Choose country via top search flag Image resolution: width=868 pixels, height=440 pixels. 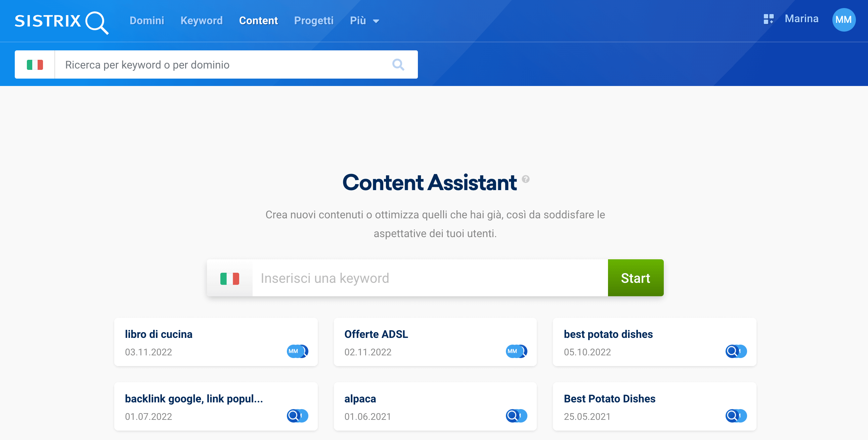pyautogui.click(x=35, y=64)
